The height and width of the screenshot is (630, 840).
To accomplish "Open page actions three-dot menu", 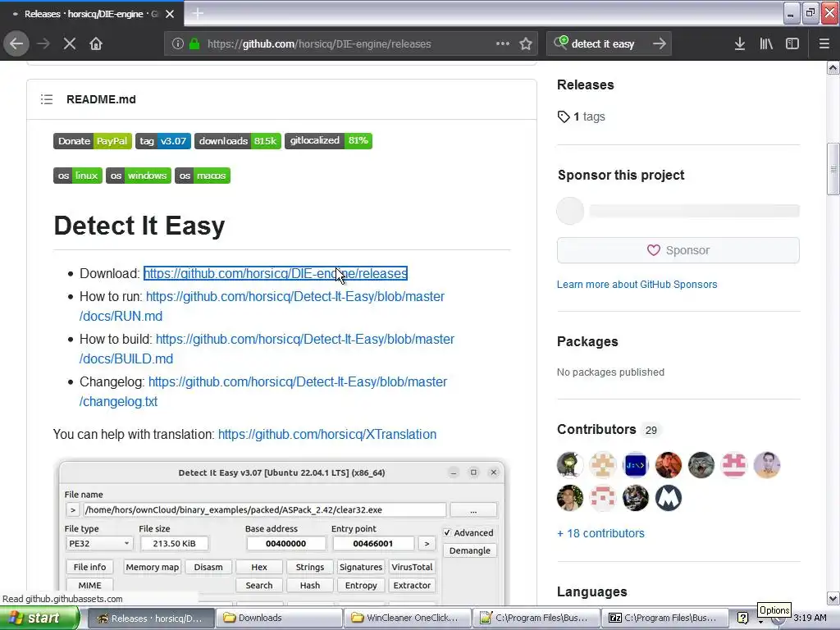I will 503,44.
